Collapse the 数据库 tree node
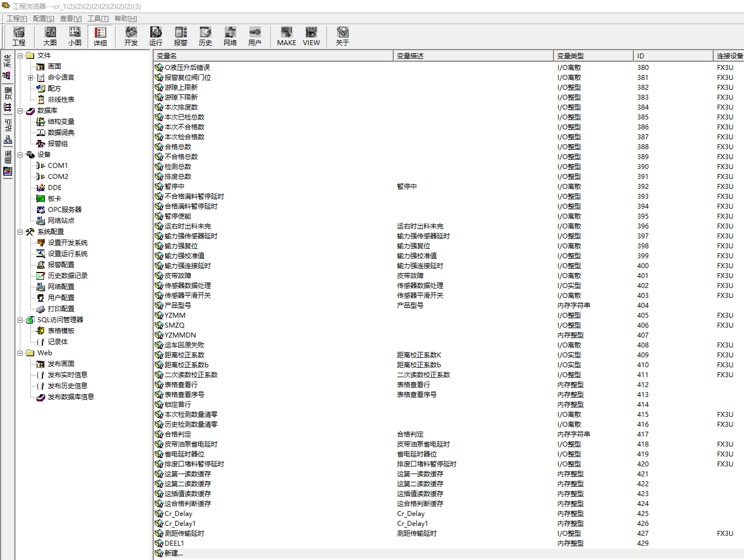744x560 pixels. 20,111
